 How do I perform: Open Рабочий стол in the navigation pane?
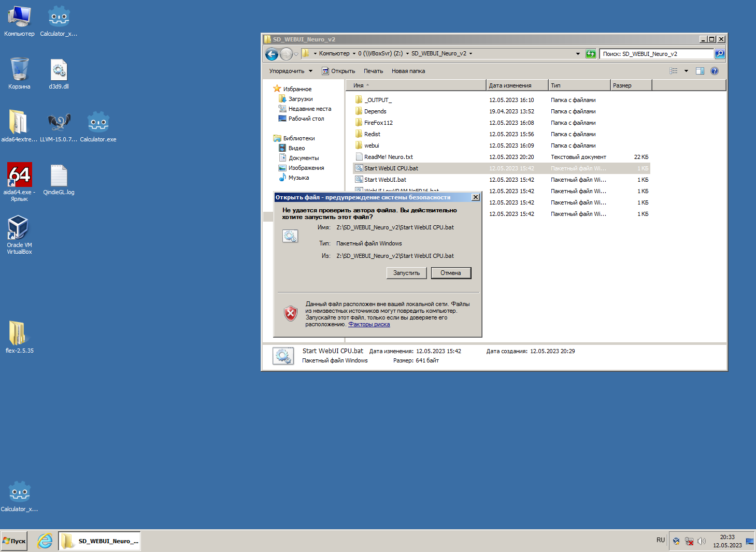click(x=301, y=119)
